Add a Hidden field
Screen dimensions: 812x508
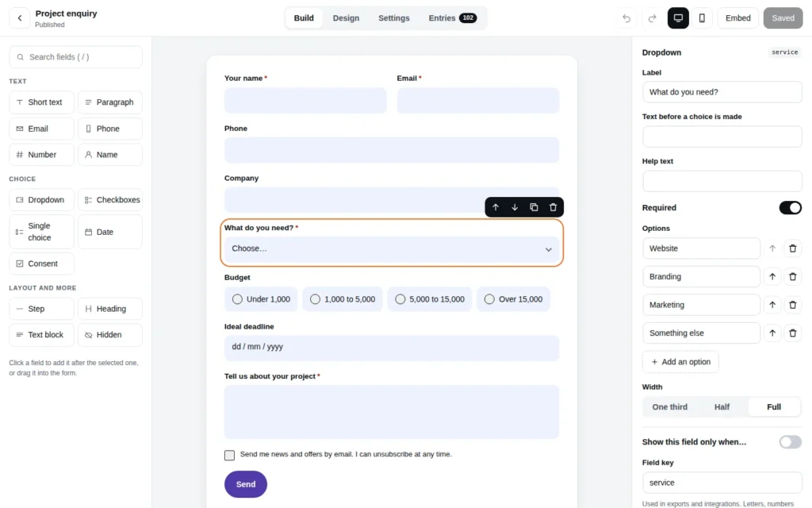click(110, 335)
